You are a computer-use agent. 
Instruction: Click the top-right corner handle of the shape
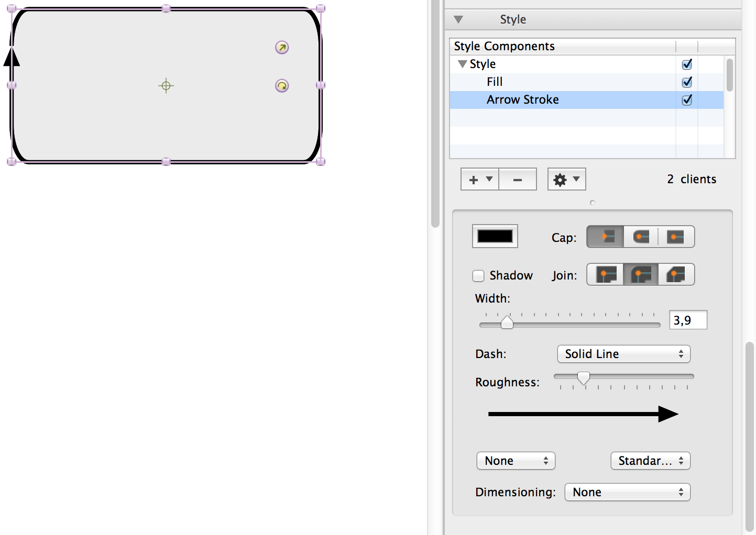(x=321, y=8)
